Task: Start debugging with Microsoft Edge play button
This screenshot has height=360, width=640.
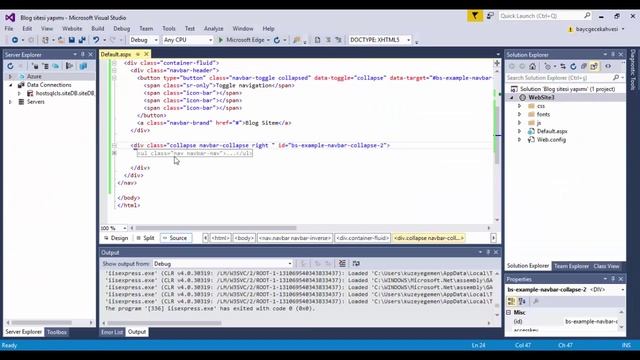Action: 221,40
